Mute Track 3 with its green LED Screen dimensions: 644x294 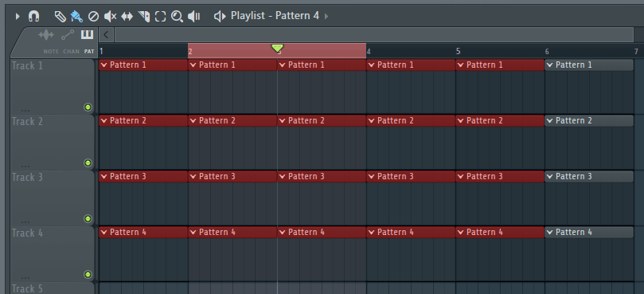tap(88, 218)
